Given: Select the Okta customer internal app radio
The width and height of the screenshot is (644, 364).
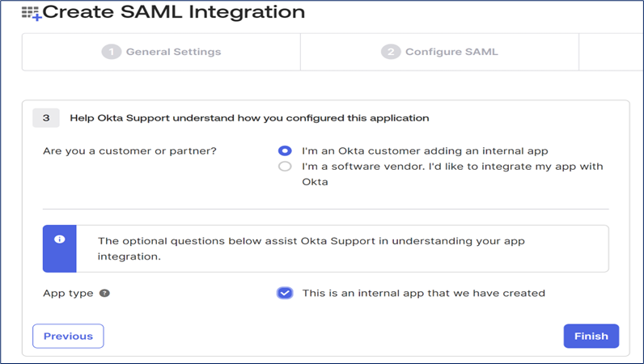Looking at the screenshot, I should (284, 150).
